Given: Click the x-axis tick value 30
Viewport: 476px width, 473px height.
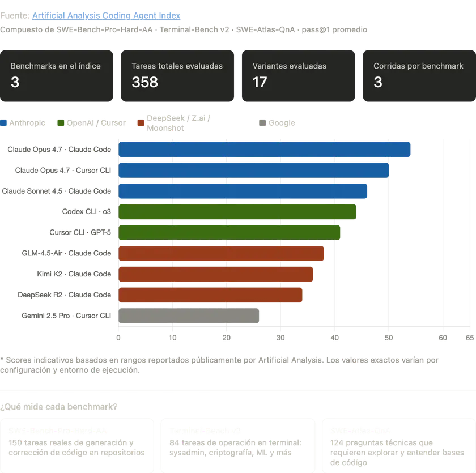Looking at the screenshot, I should coord(280,338).
